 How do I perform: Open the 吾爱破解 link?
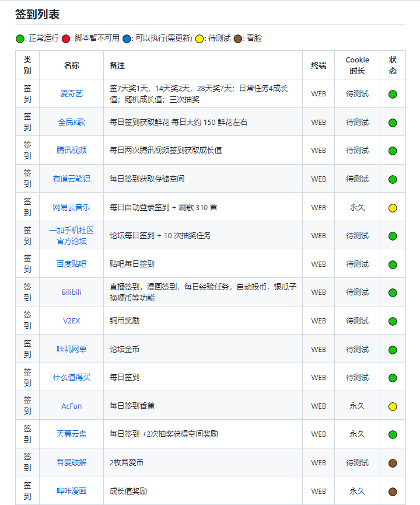click(x=71, y=462)
